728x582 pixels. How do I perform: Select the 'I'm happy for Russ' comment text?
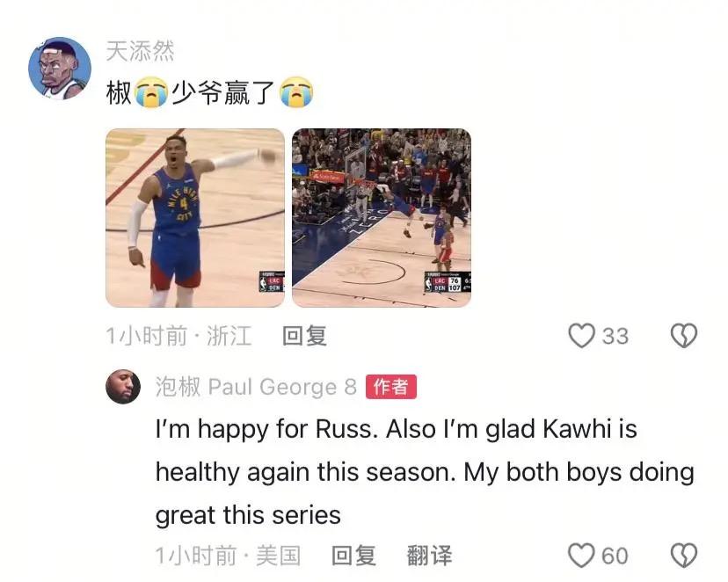pos(425,471)
